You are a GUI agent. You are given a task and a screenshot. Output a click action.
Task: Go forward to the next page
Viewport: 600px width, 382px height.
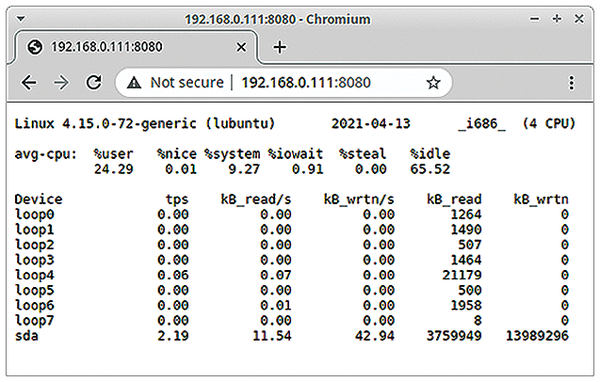click(61, 82)
